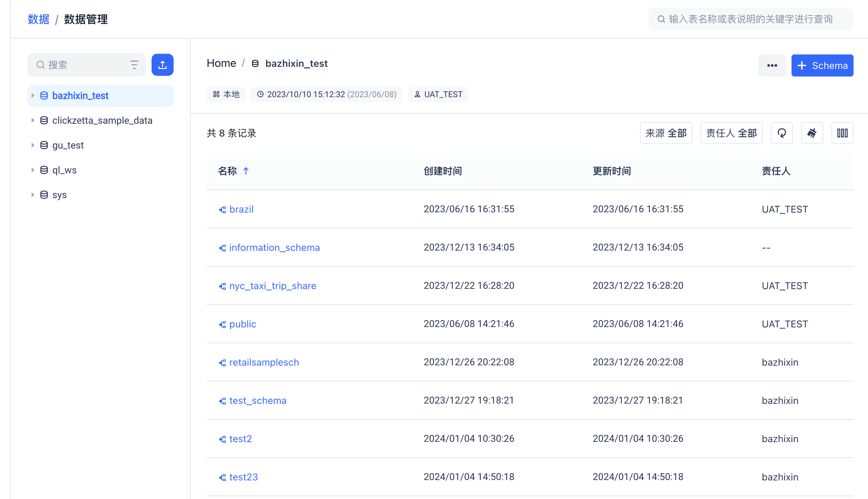Focus the table name keyword search field
This screenshot has height=499, width=868.
click(x=751, y=19)
